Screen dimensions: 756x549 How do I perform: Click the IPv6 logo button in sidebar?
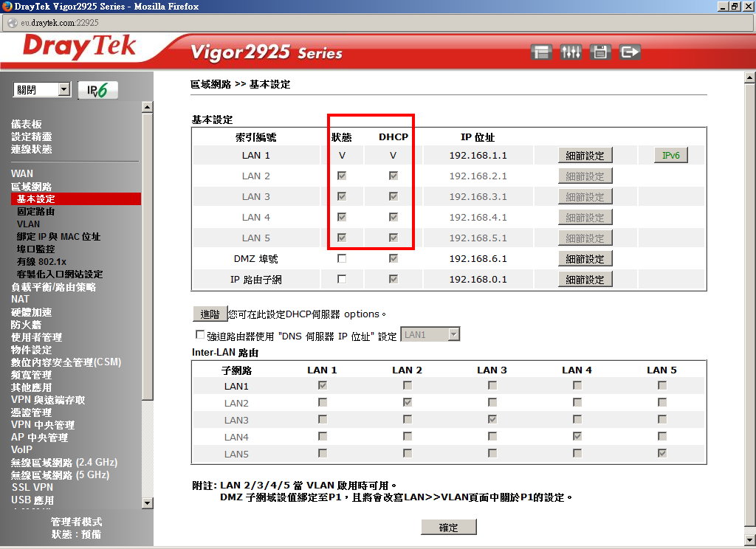(97, 90)
